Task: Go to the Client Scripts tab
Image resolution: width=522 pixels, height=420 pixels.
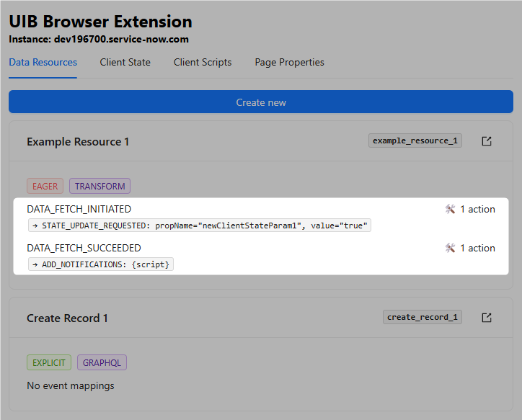Action: point(203,63)
